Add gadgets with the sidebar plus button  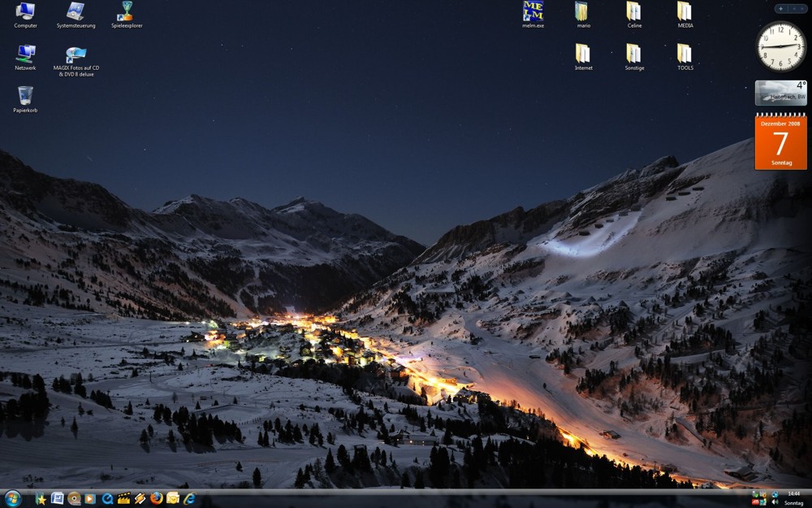coord(781,9)
